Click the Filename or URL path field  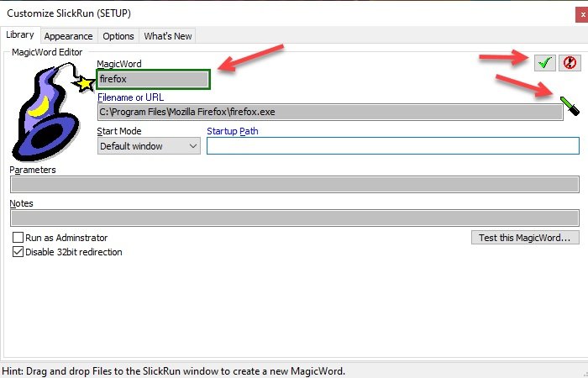click(330, 112)
